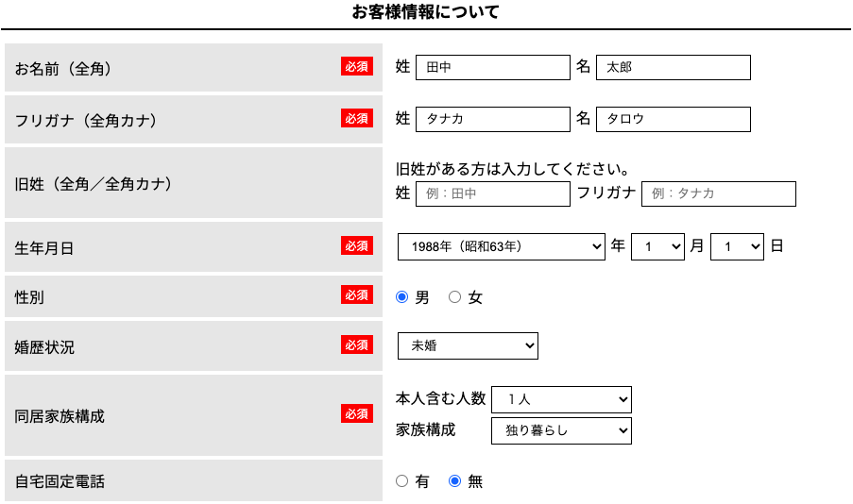The width and height of the screenshot is (853, 504).
Task: Open the birth year dropdown showing 1988年
Action: point(501,246)
